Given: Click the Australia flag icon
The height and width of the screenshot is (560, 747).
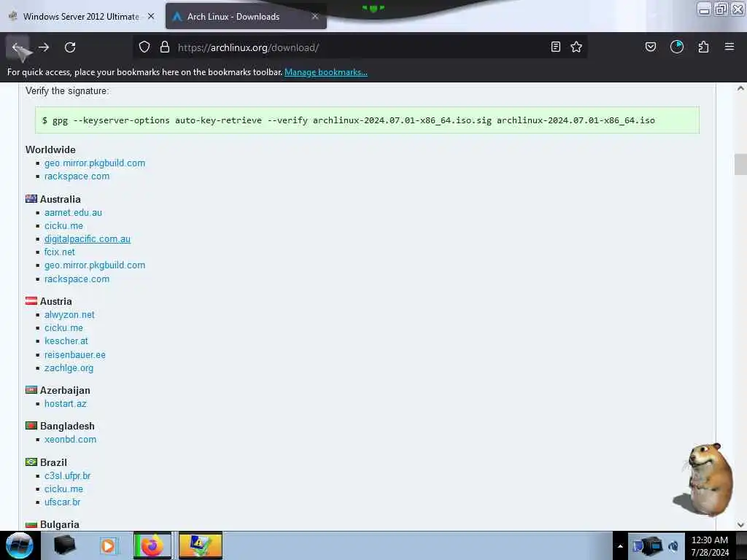Looking at the screenshot, I should click(x=31, y=198).
